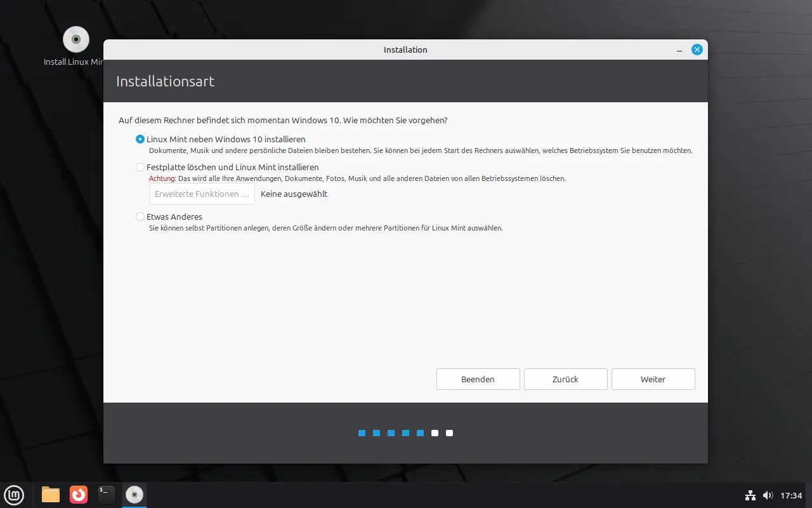Open the Install Linux Mint desktop icon
This screenshot has width=812, height=508.
click(76, 40)
